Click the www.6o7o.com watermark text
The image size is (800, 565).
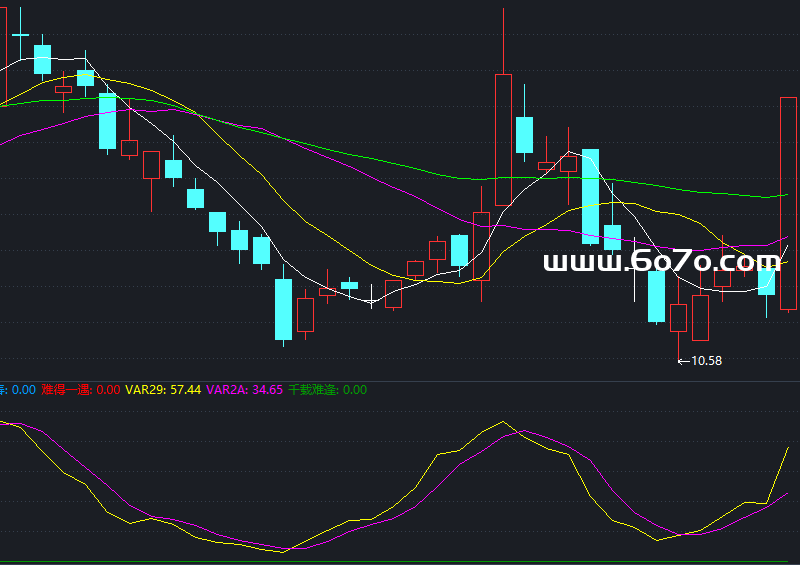pyautogui.click(x=661, y=262)
